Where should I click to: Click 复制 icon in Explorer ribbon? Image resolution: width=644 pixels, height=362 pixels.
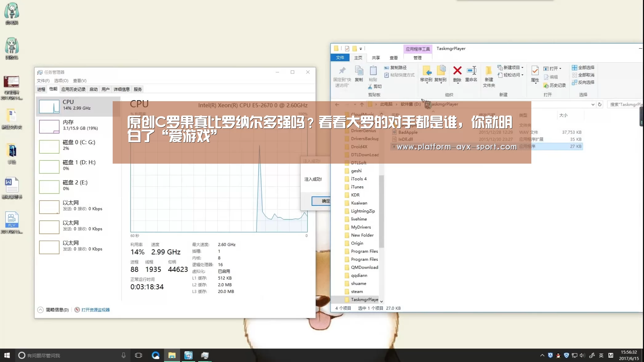click(x=359, y=74)
